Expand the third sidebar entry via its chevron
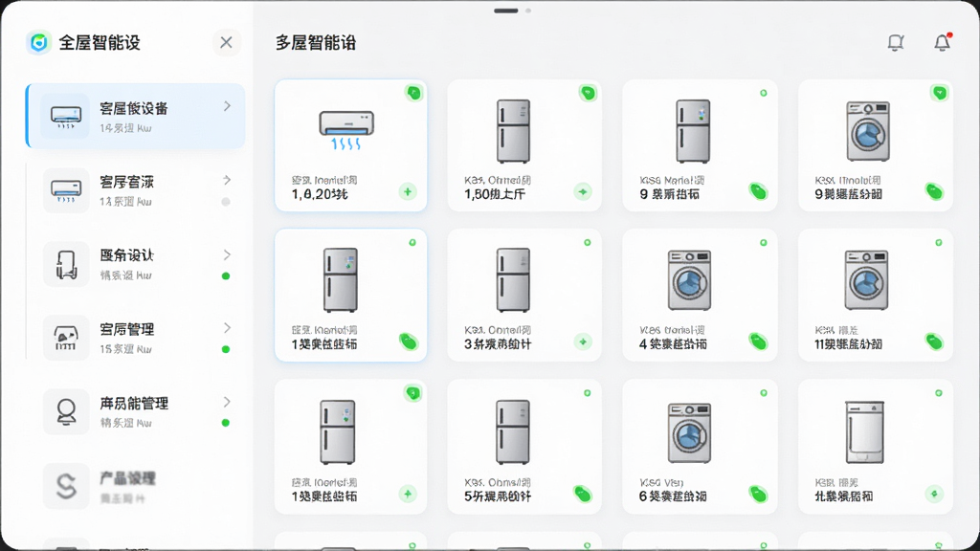 pyautogui.click(x=227, y=254)
